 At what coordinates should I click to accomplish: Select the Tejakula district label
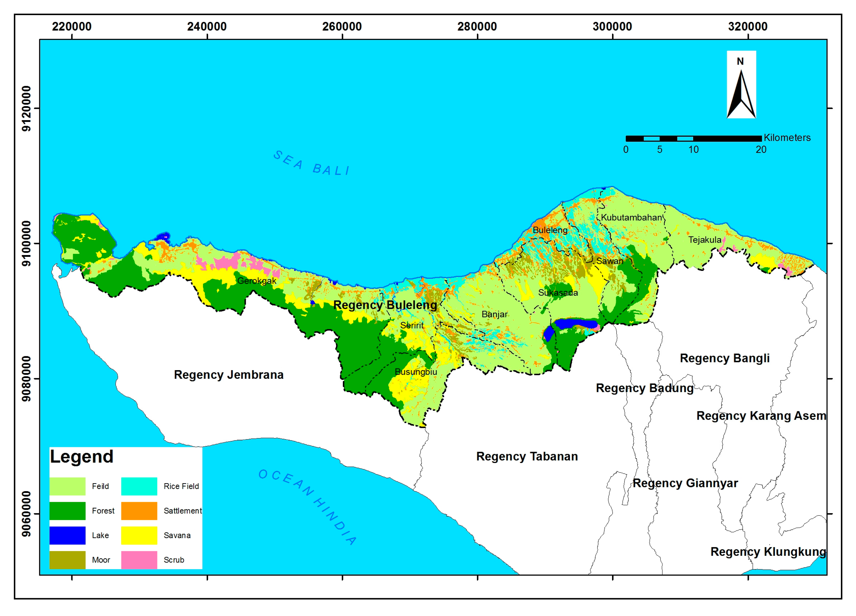(x=705, y=240)
